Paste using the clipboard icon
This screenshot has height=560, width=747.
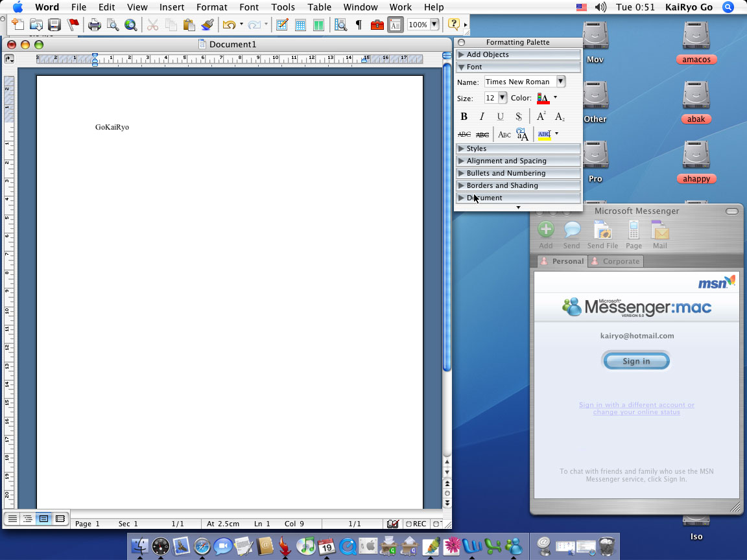(x=189, y=24)
